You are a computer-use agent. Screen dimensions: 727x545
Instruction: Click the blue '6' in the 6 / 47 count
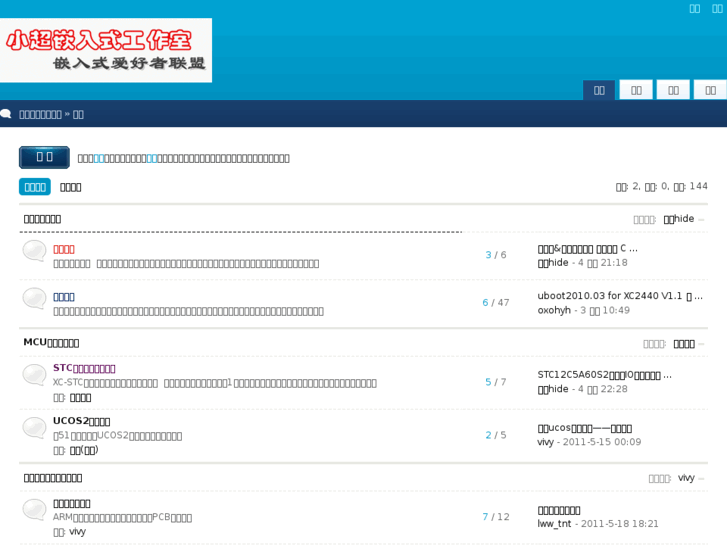coord(485,302)
